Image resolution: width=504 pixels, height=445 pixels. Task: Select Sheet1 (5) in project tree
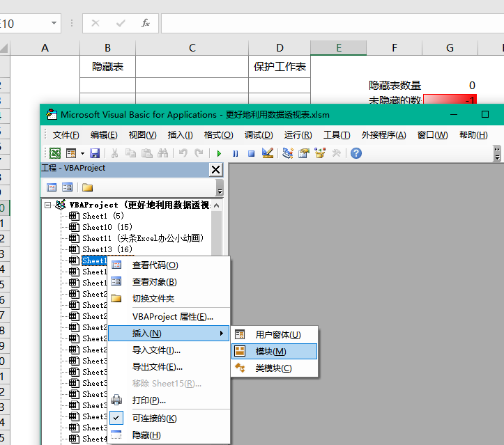(103, 216)
